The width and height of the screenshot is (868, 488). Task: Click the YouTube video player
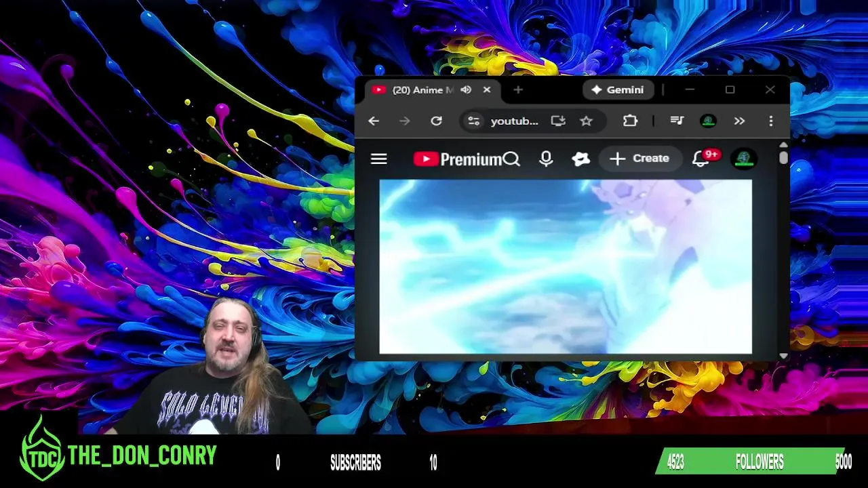[x=566, y=266]
